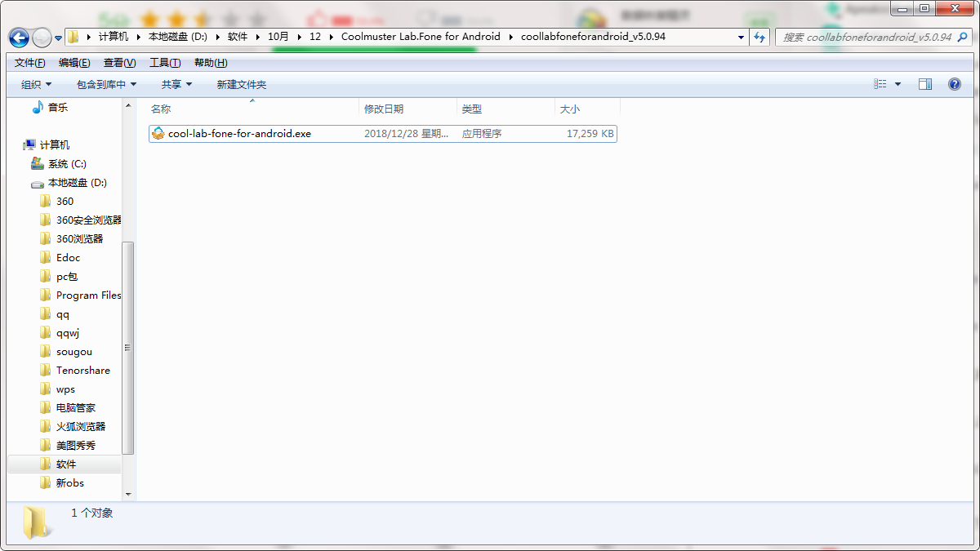Viewport: 980px width, 551px height.
Task: Click the navigation pane scrollbar thumb
Action: [128, 348]
